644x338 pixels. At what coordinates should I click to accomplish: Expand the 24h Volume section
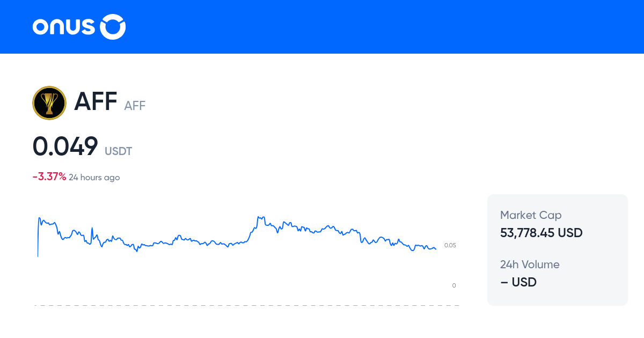[530, 264]
